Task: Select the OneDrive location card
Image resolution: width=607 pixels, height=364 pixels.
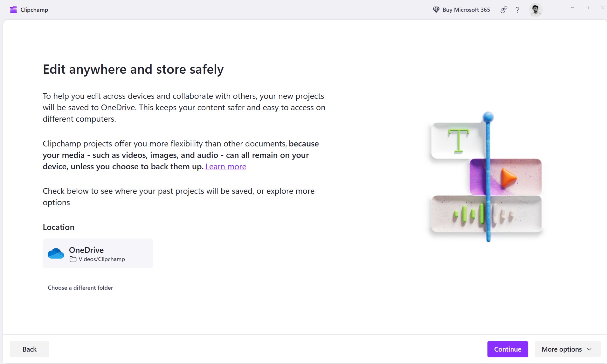Action: point(98,253)
